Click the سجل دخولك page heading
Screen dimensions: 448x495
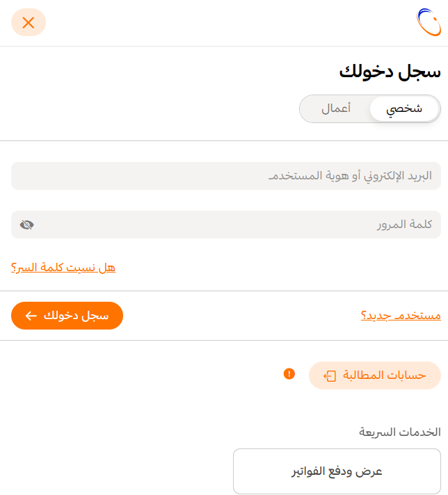(390, 72)
